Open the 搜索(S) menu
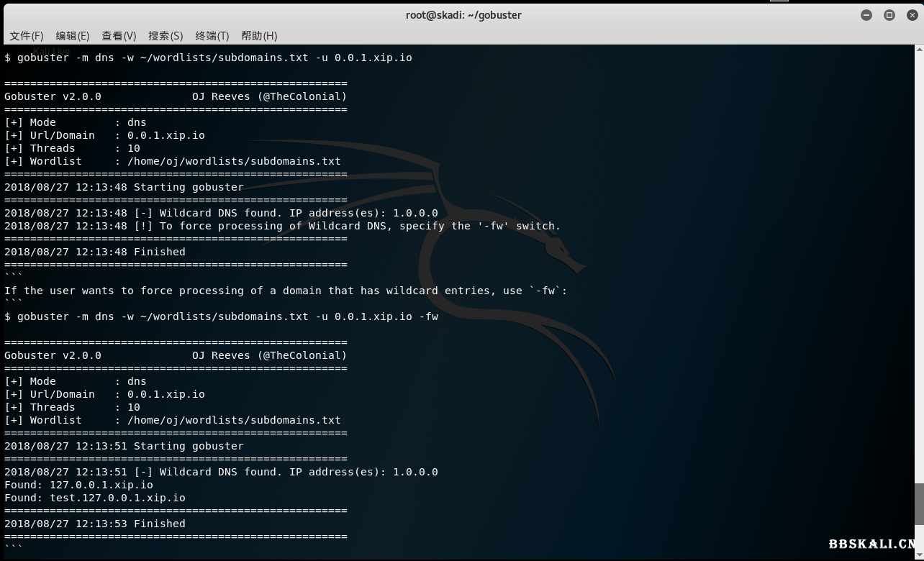The width and height of the screenshot is (924, 561). click(166, 35)
